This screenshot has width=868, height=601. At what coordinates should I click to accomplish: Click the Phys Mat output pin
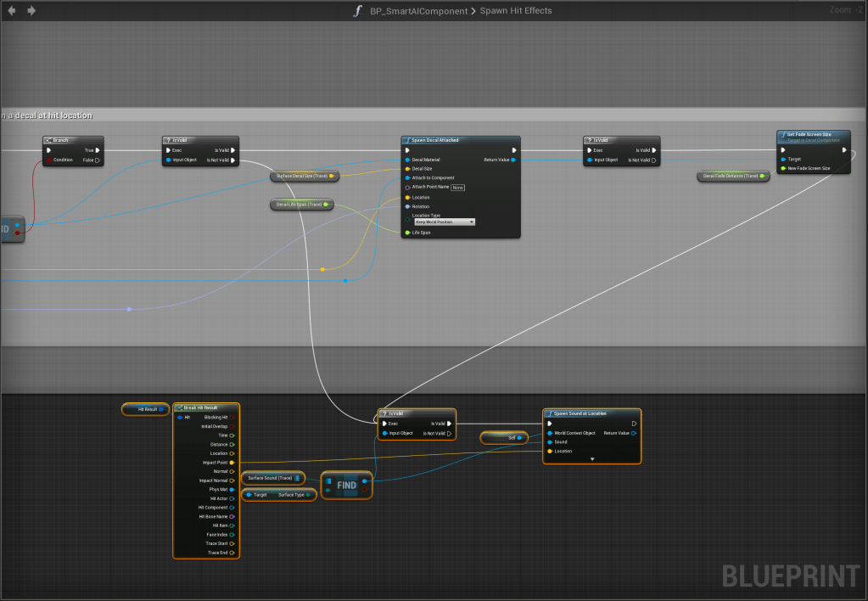232,490
